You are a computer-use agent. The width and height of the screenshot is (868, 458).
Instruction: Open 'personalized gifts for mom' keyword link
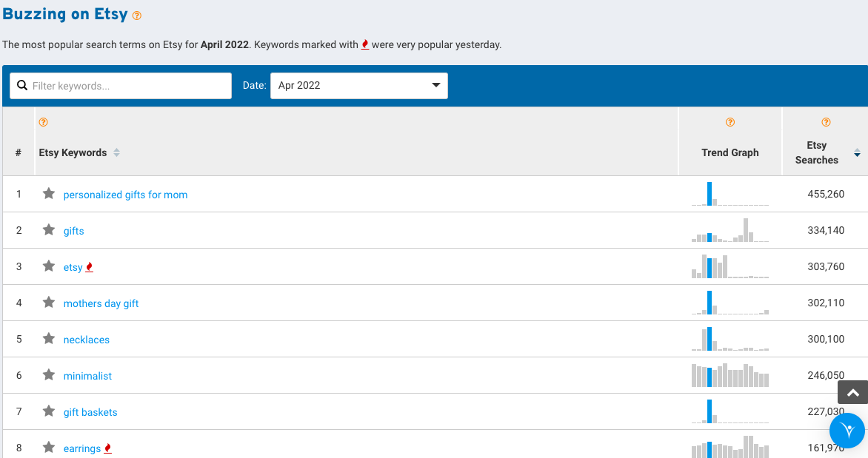click(126, 195)
